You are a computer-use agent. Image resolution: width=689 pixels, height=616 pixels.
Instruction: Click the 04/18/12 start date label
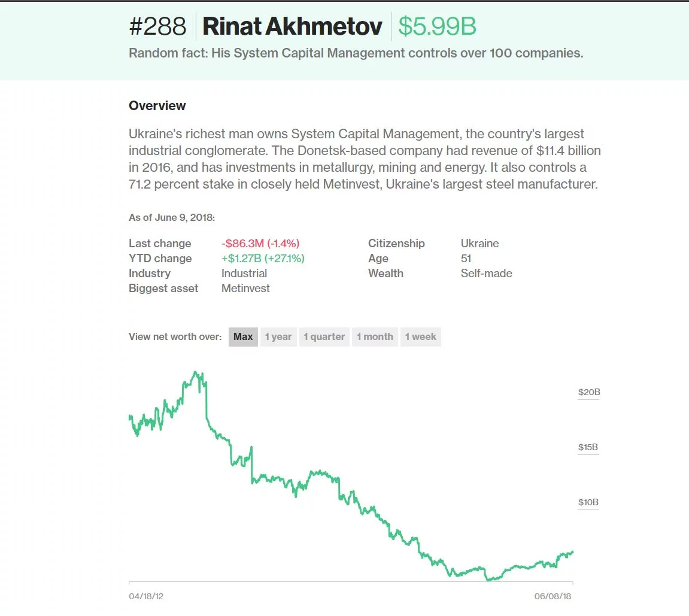pos(146,596)
